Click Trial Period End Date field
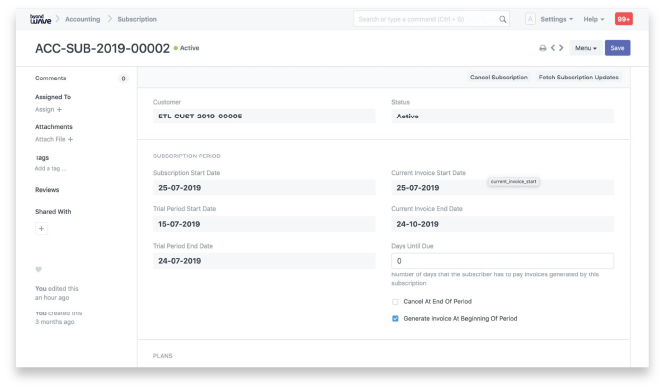Image resolution: width=666 pixels, height=390 pixels. (x=264, y=261)
